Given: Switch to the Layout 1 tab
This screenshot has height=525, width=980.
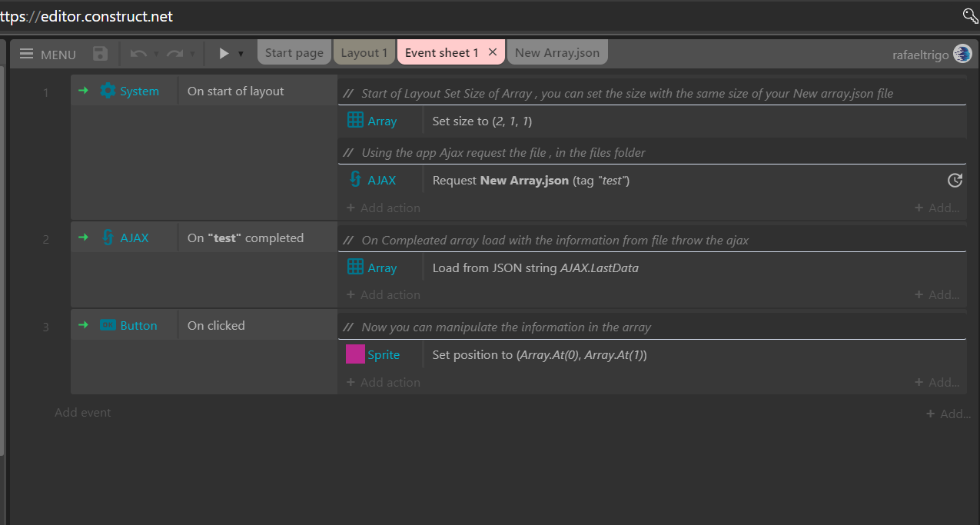Looking at the screenshot, I should point(364,53).
